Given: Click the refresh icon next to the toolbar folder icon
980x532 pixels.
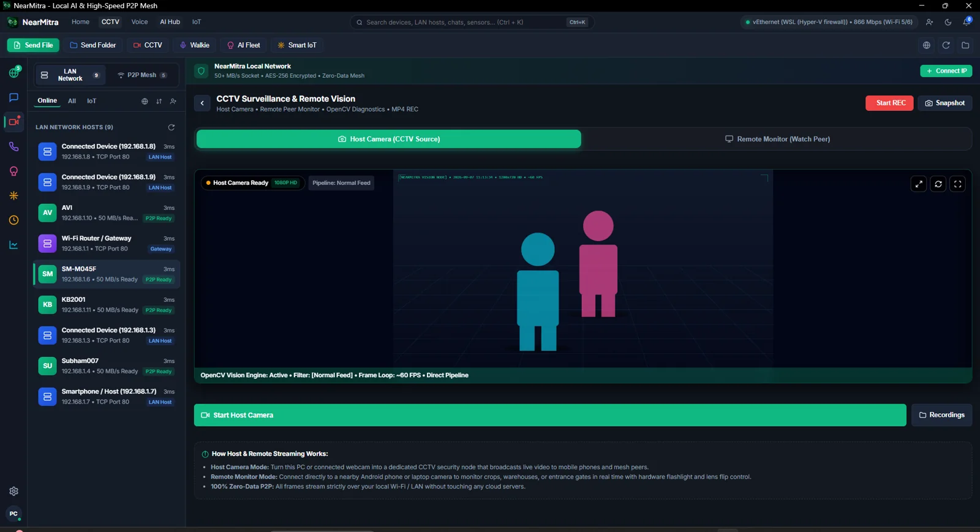Looking at the screenshot, I should [x=946, y=45].
